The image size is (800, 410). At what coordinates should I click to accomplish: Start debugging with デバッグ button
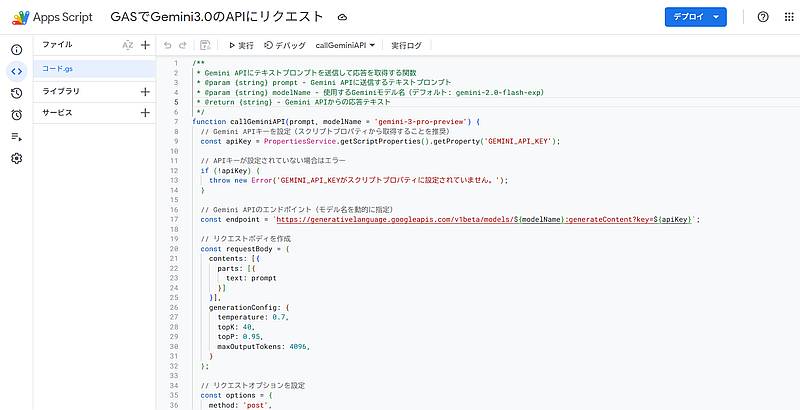click(285, 45)
